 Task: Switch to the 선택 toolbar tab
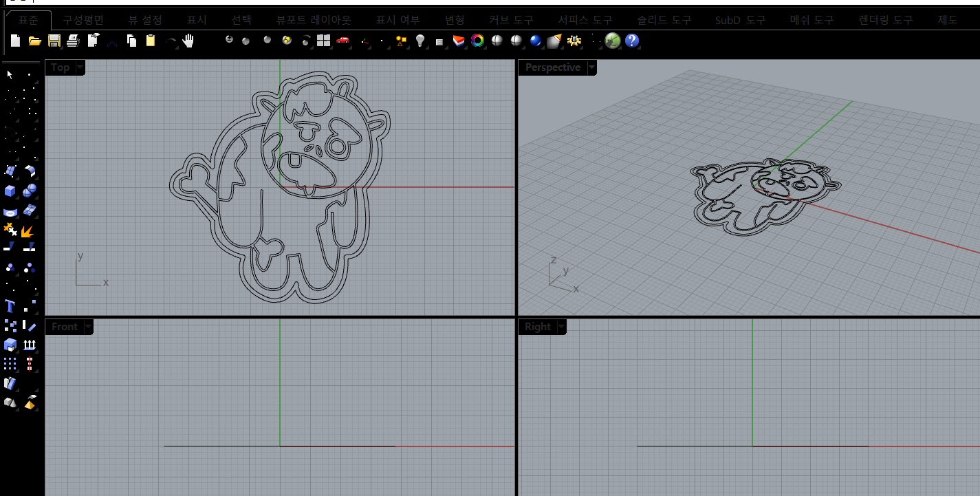[x=241, y=20]
